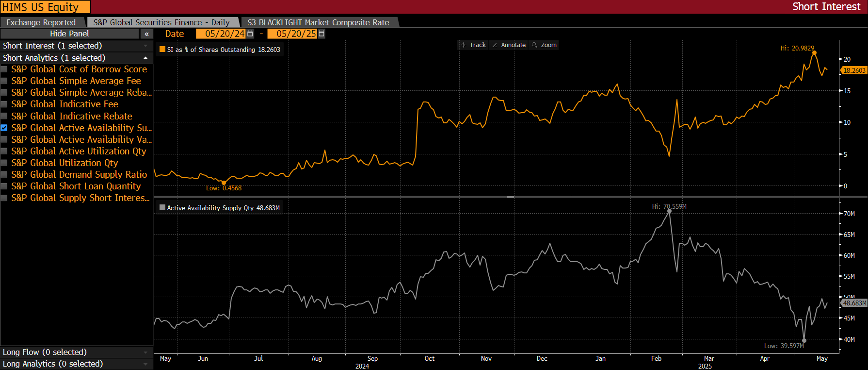Click the 48.683M current value axis tag
The image size is (868, 370).
click(854, 303)
